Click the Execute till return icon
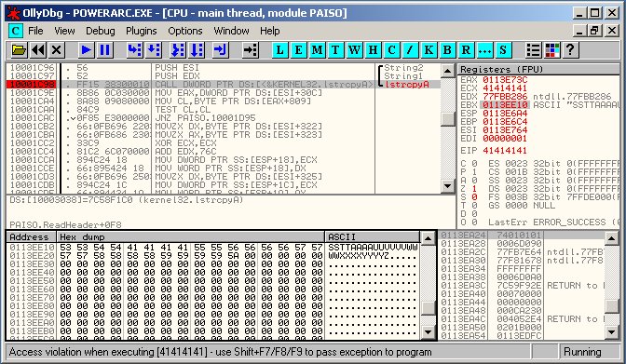 point(221,50)
